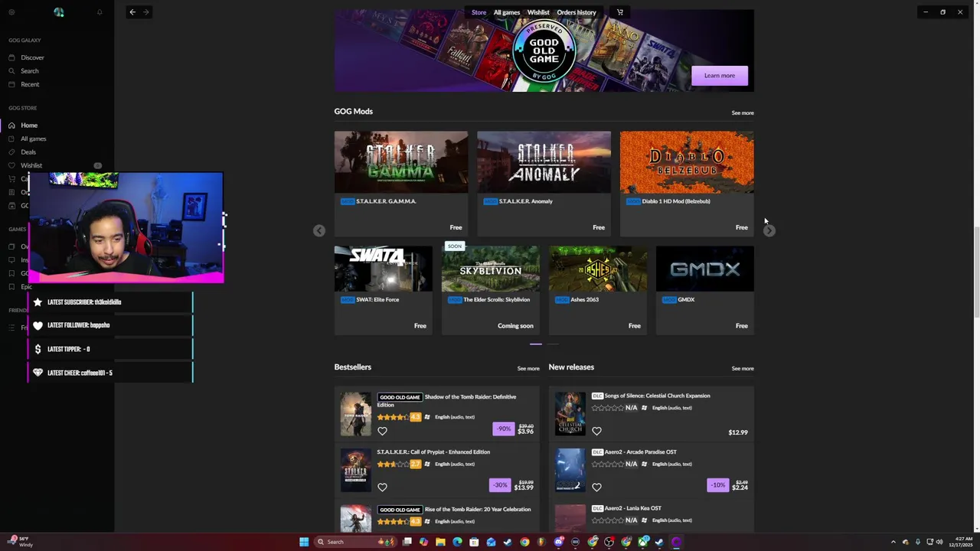Go back with the left arrow

[132, 12]
